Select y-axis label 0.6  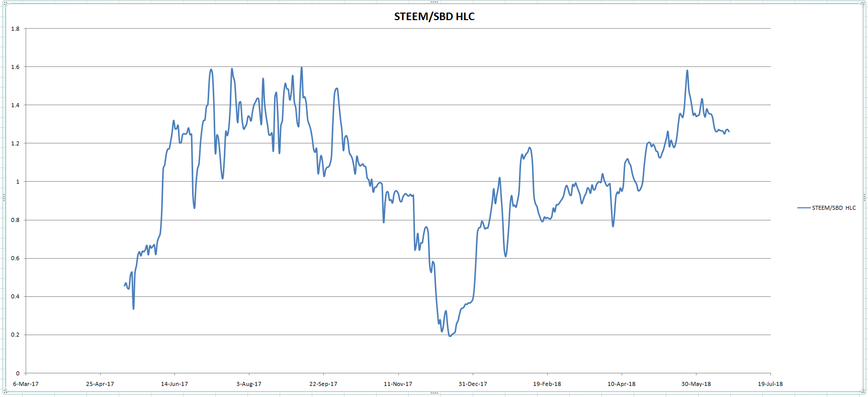pyautogui.click(x=15, y=258)
